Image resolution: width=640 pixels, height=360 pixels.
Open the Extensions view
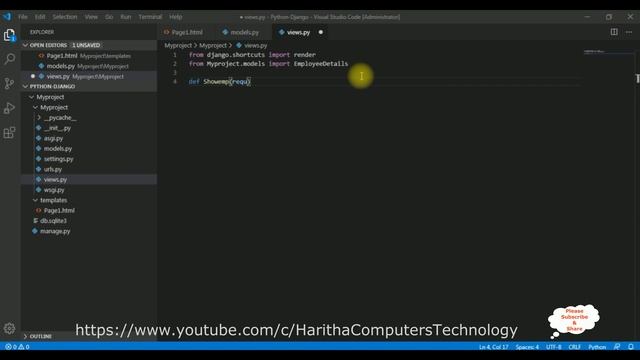click(9, 133)
